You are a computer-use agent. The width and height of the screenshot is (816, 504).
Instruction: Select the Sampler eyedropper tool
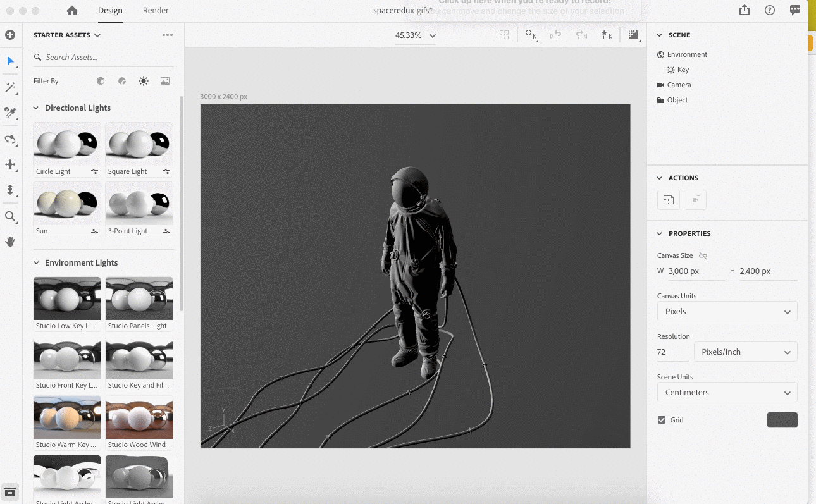[x=10, y=113]
